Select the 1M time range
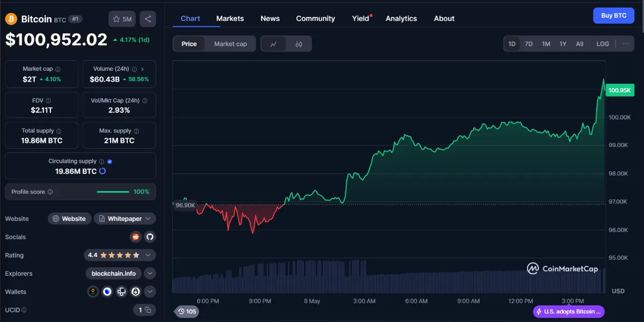Viewport: 644px width, 322px height. (x=546, y=44)
